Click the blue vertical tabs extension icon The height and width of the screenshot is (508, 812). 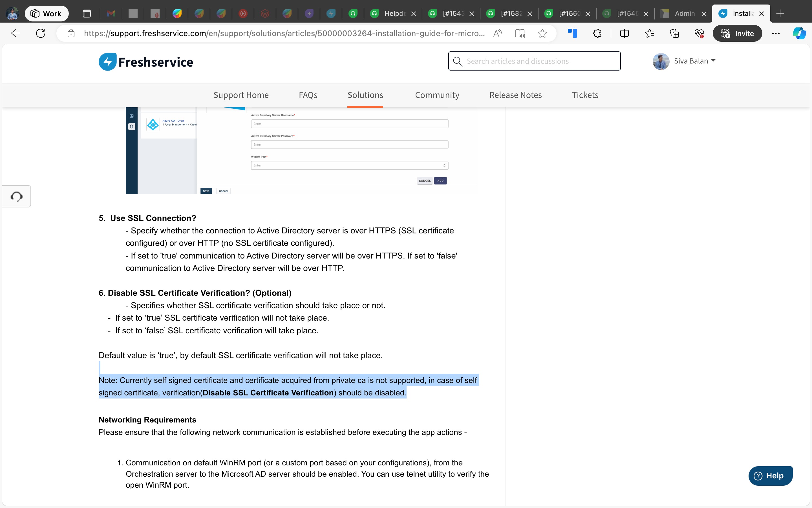(x=572, y=33)
